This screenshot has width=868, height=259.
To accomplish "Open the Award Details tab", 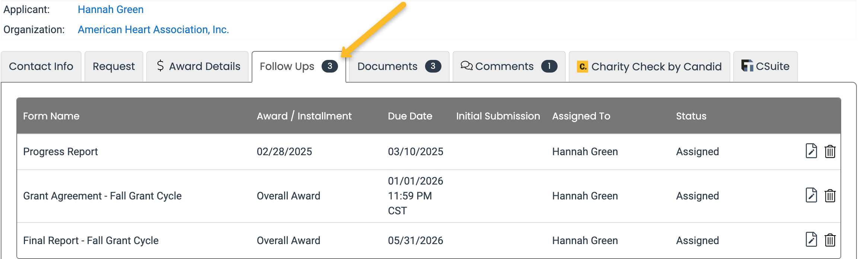I will point(197,66).
